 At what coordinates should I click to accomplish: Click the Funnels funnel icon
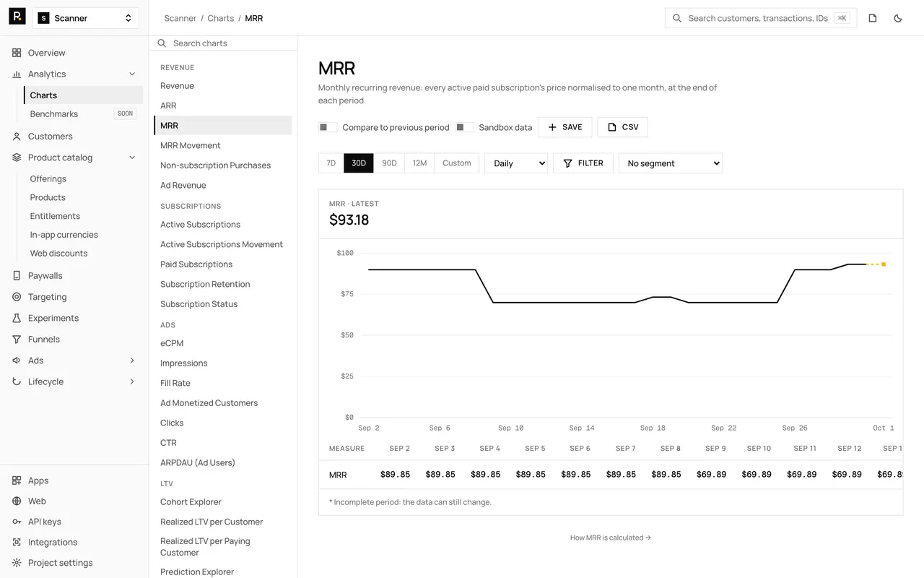tap(17, 339)
